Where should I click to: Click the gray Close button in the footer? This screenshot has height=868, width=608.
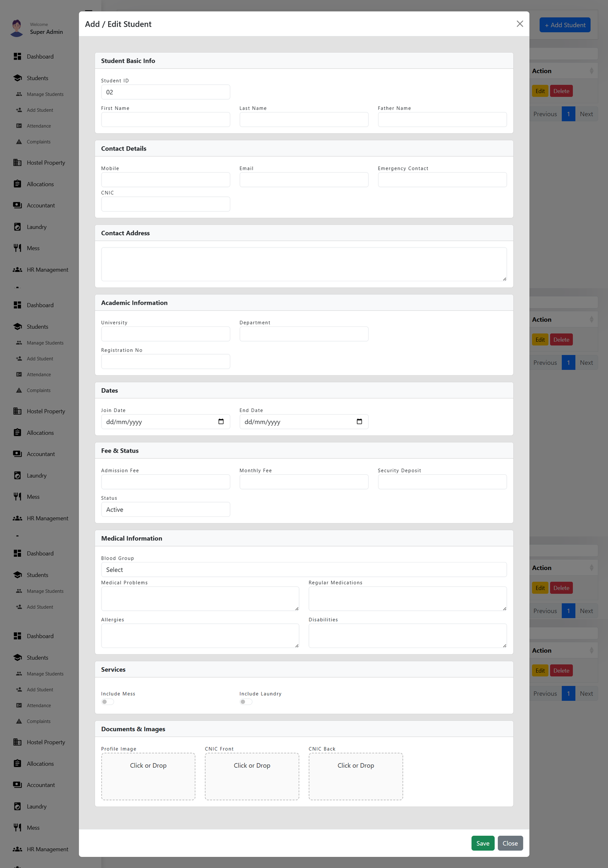click(510, 843)
